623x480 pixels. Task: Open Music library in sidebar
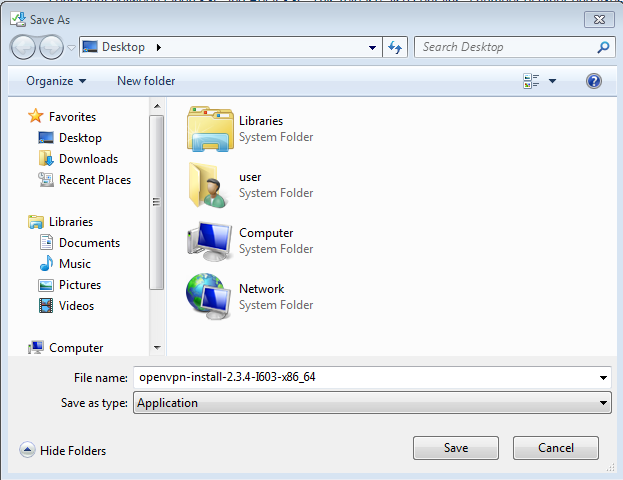point(75,264)
